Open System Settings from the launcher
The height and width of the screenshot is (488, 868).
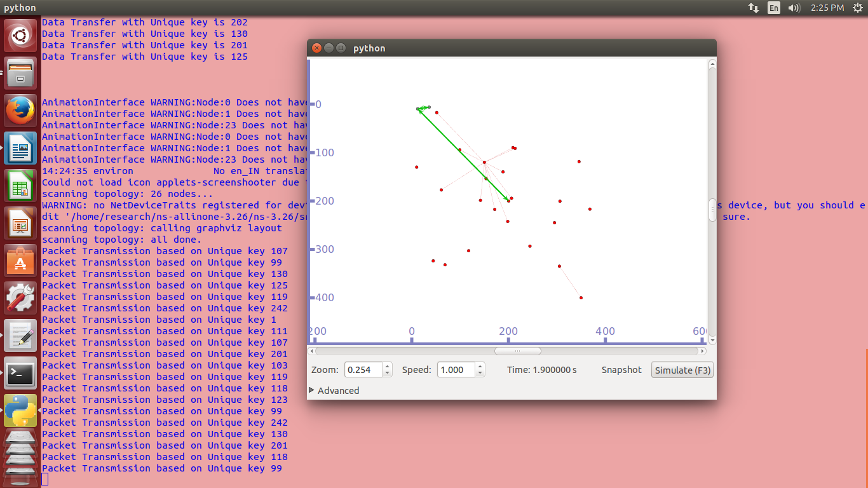coord(20,298)
